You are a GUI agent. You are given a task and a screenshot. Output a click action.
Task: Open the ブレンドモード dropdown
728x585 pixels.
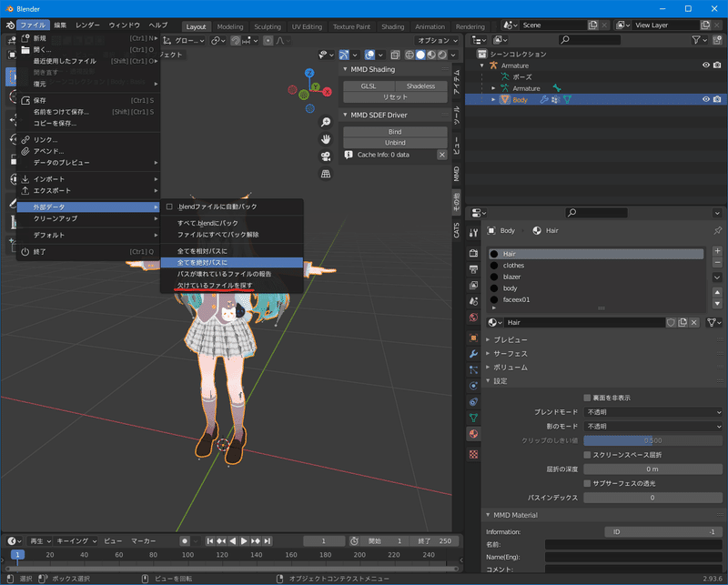coord(652,412)
